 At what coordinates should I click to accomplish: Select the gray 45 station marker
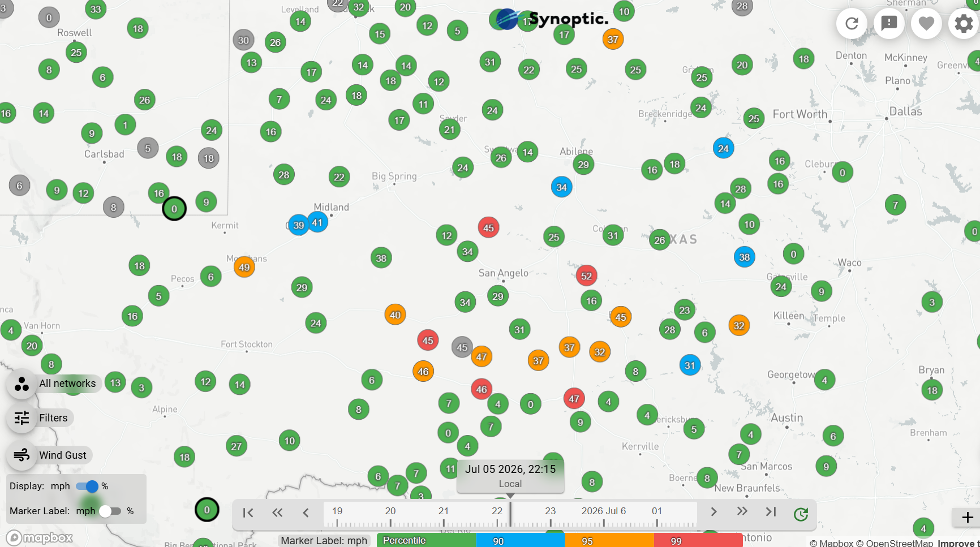[462, 347]
